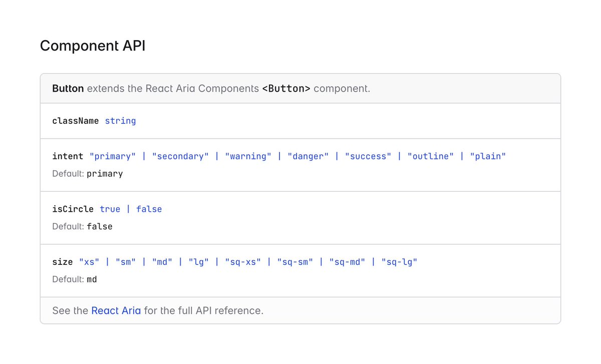Select the "secondary" intent value
The image size is (601, 364).
click(x=180, y=156)
